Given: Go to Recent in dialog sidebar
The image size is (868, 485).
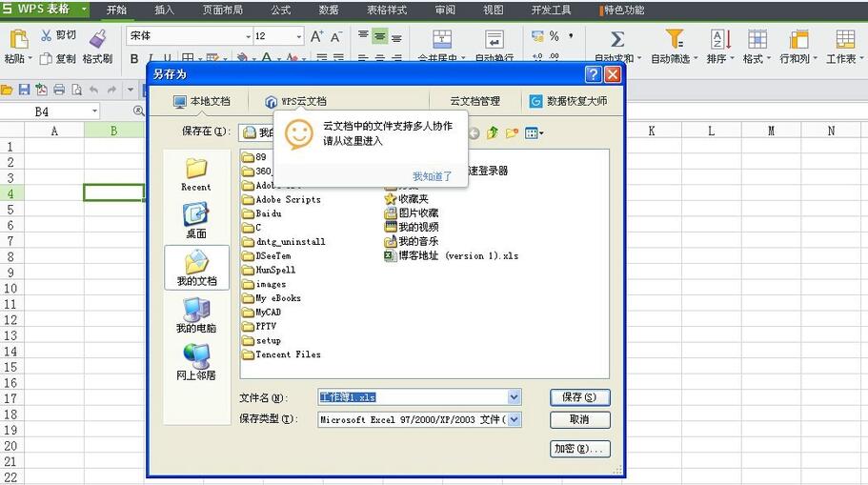Looking at the screenshot, I should tap(196, 174).
